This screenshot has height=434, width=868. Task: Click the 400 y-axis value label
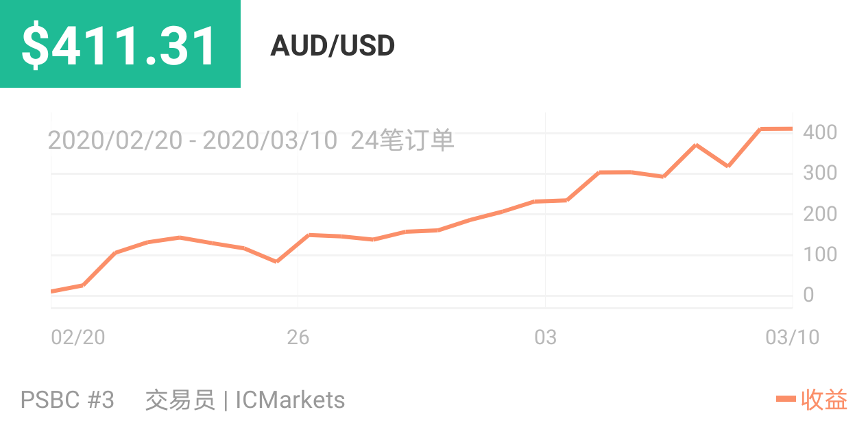pyautogui.click(x=820, y=132)
